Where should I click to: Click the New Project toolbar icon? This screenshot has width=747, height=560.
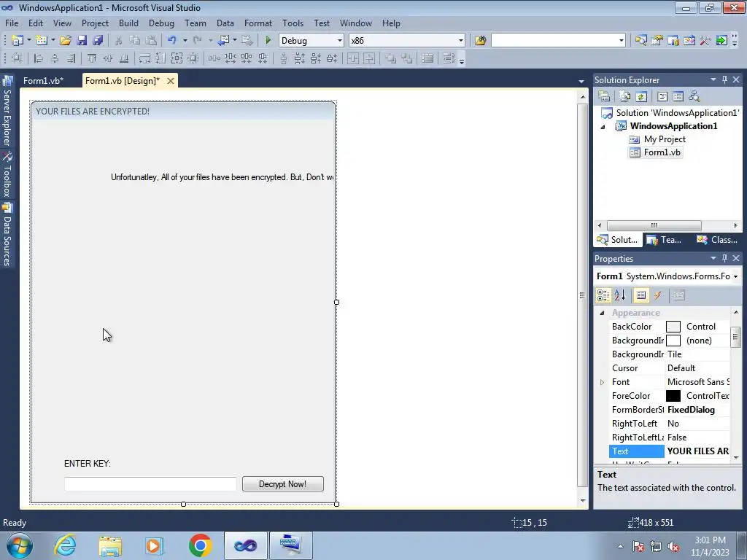[18, 41]
